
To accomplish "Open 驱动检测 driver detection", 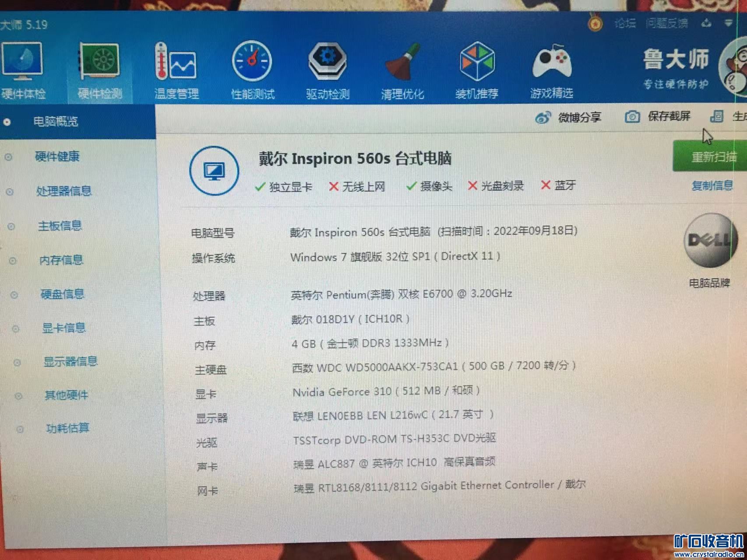I will (328, 70).
